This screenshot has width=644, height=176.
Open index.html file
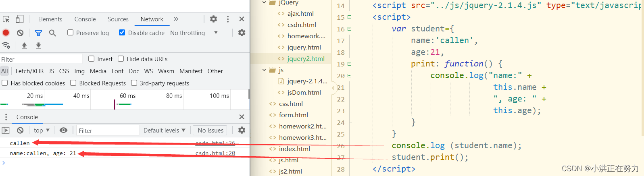(x=294, y=149)
